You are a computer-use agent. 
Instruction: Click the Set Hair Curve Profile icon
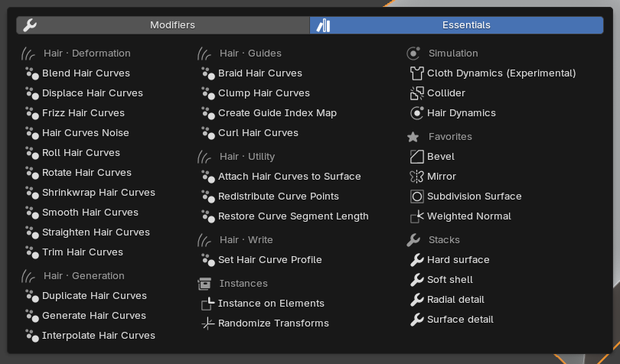click(208, 260)
